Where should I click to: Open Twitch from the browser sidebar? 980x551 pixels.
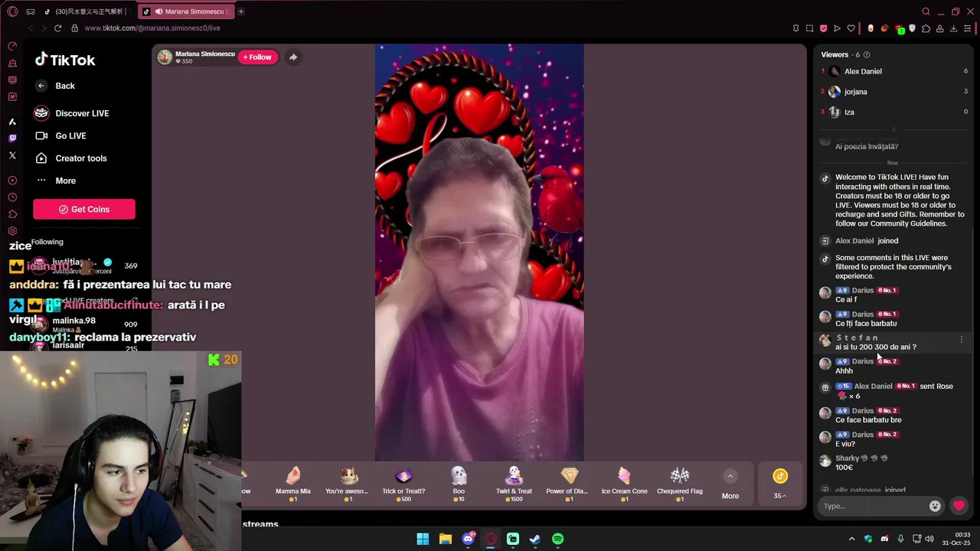coord(12,139)
